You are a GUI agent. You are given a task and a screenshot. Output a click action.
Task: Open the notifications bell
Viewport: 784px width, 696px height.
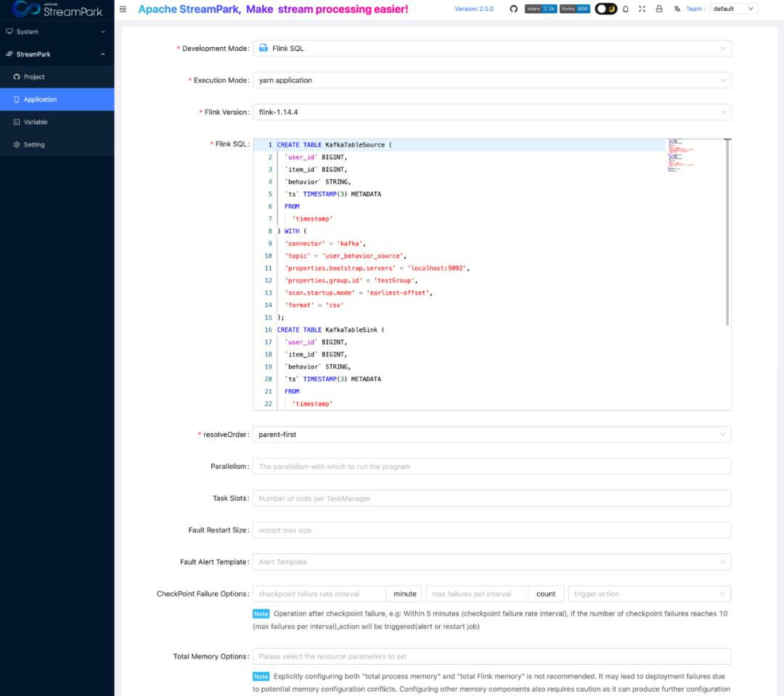click(626, 9)
